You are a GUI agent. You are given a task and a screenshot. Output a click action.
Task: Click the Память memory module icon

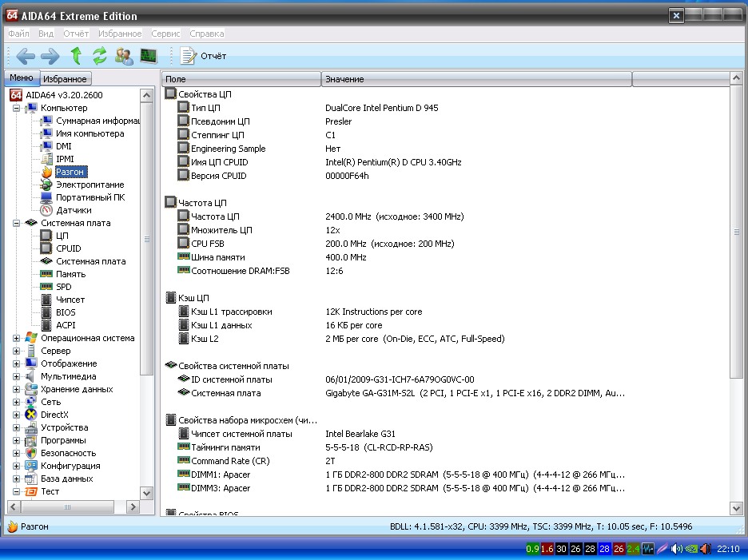(46, 274)
